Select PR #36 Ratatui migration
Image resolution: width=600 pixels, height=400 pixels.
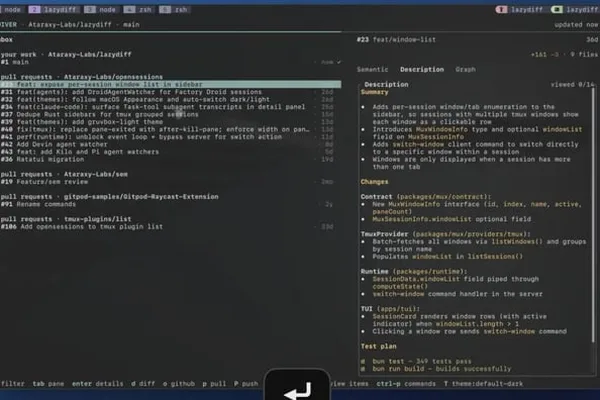[x=170, y=159]
